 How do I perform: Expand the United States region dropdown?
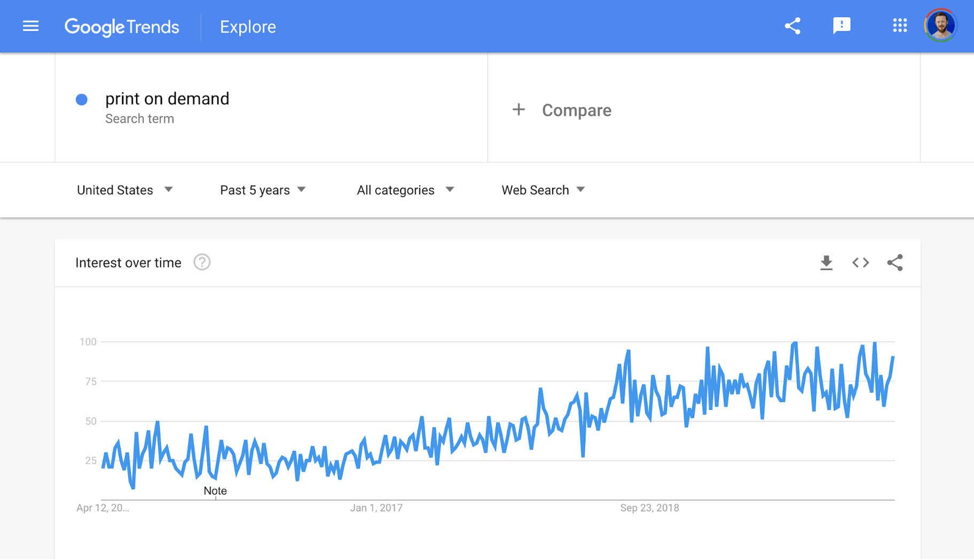[x=125, y=190]
